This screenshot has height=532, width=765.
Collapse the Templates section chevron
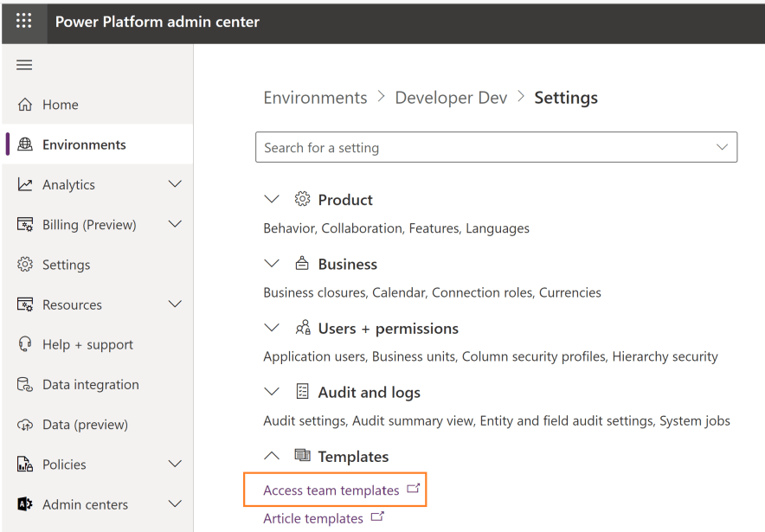(x=271, y=456)
